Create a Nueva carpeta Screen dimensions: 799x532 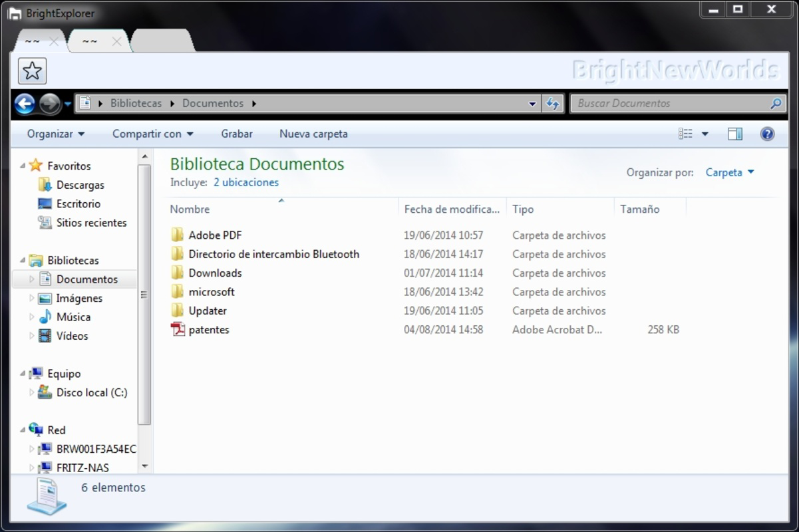pyautogui.click(x=313, y=134)
